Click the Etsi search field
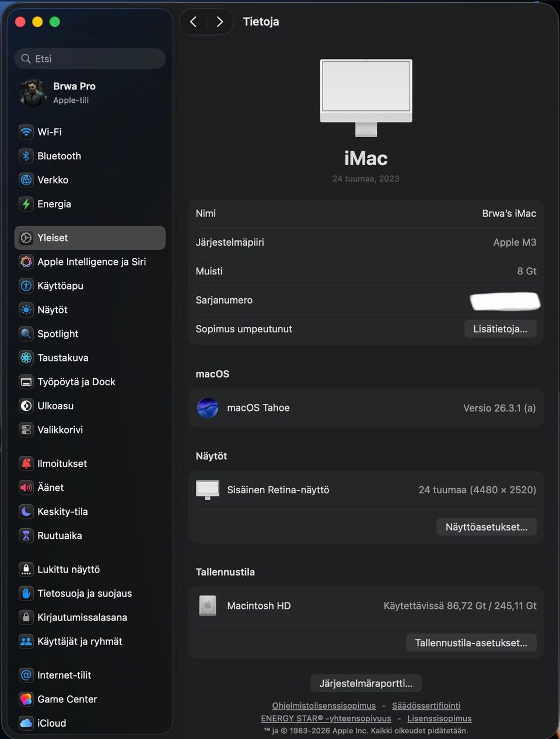Screen dimensions: 560x739 coord(90,58)
